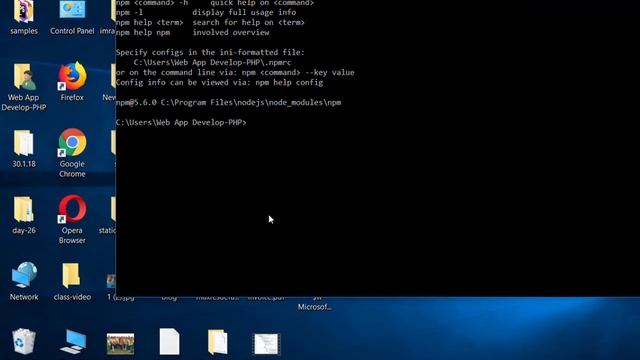Click the 'Specify configs in the ini-formatted file' line
The image size is (640, 360).
click(x=210, y=52)
